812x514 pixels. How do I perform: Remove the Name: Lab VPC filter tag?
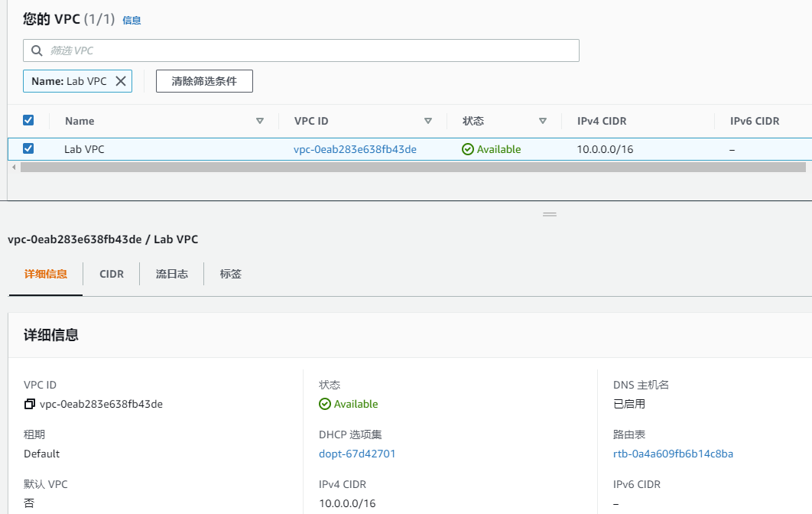(121, 81)
